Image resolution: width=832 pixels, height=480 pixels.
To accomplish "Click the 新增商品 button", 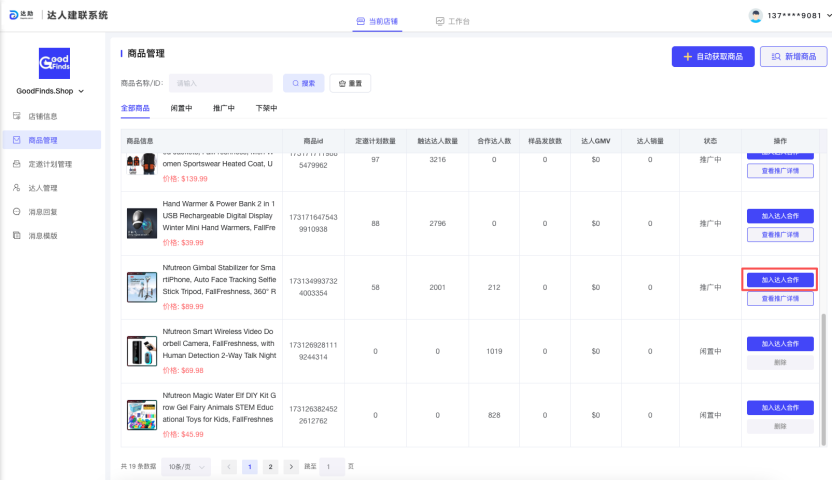I will (x=793, y=57).
